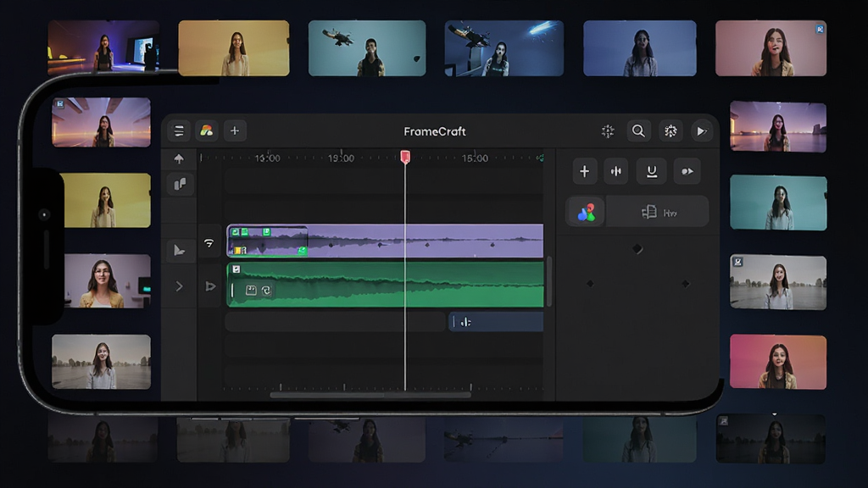Screen dimensions: 868x488
Task: Select the gray waterfront thumbnail on right
Action: (x=778, y=282)
